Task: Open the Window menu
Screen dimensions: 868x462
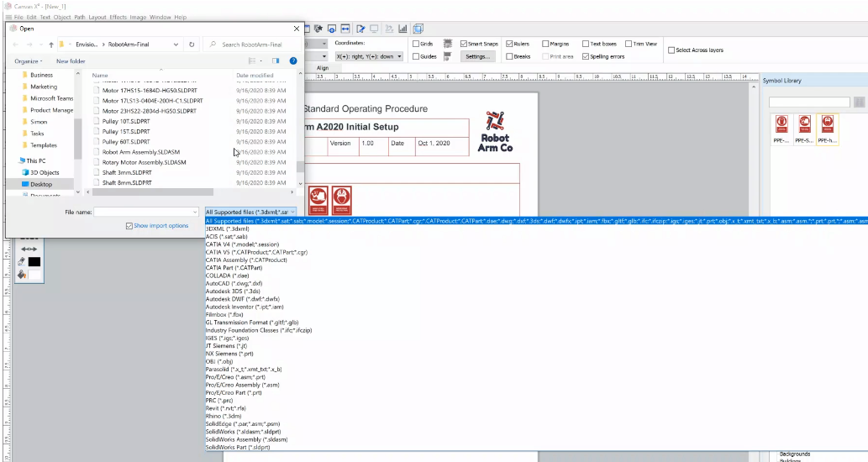Action: (x=160, y=17)
